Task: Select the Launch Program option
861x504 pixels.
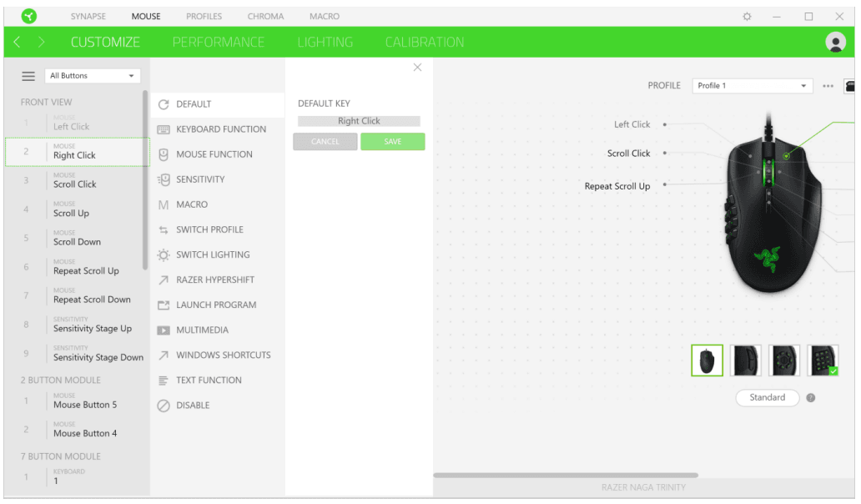Action: pos(215,305)
